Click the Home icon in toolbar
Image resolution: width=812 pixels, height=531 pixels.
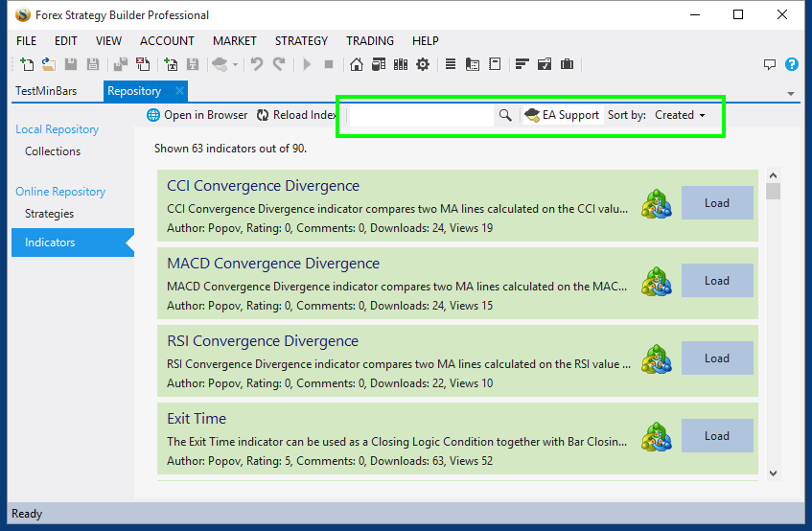click(x=357, y=65)
